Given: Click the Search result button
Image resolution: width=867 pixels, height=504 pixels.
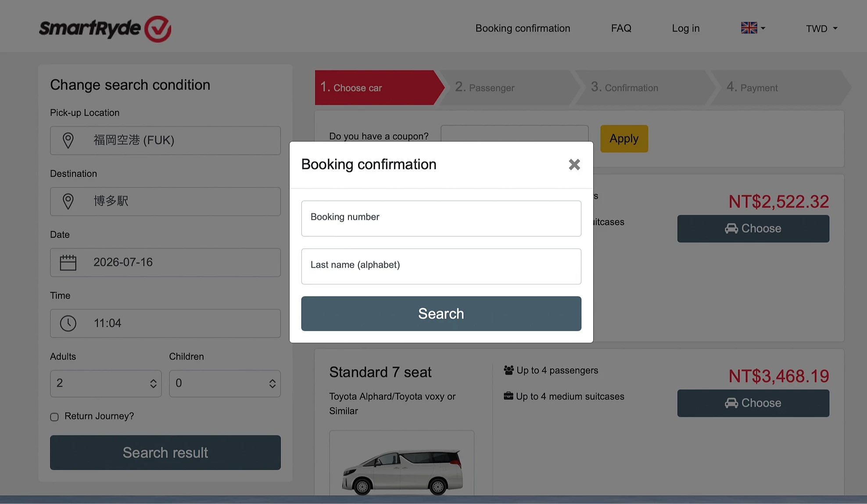Looking at the screenshot, I should click(165, 452).
